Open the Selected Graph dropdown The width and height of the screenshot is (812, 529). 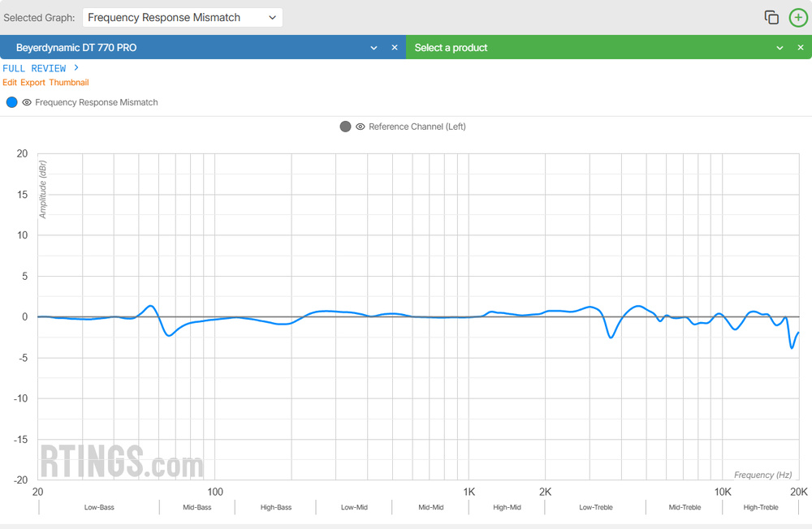[182, 18]
